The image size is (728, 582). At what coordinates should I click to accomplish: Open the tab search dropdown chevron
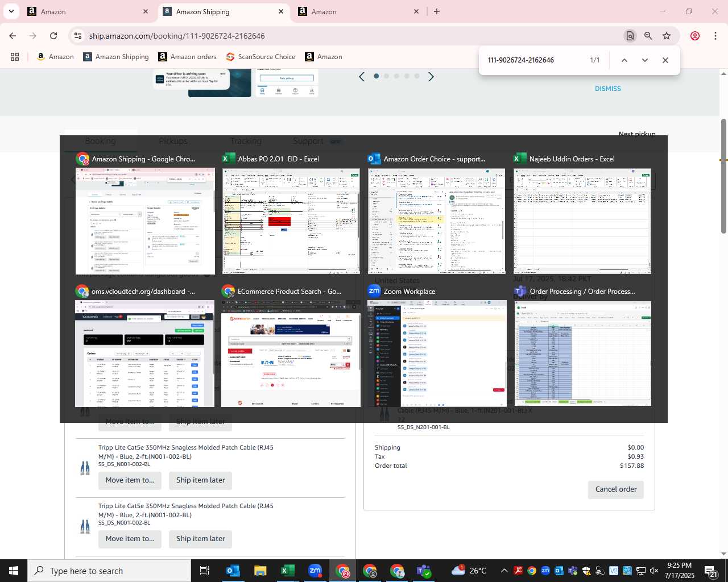[x=11, y=11]
